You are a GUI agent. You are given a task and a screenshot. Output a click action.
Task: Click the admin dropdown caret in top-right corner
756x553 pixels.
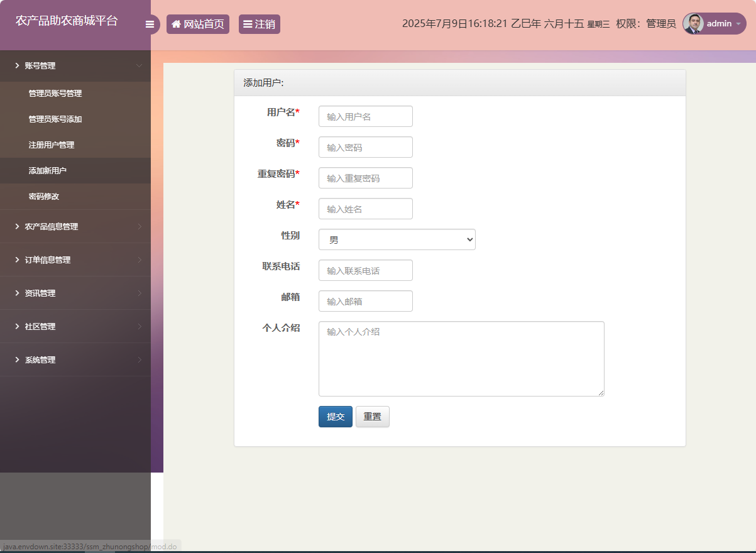738,23
